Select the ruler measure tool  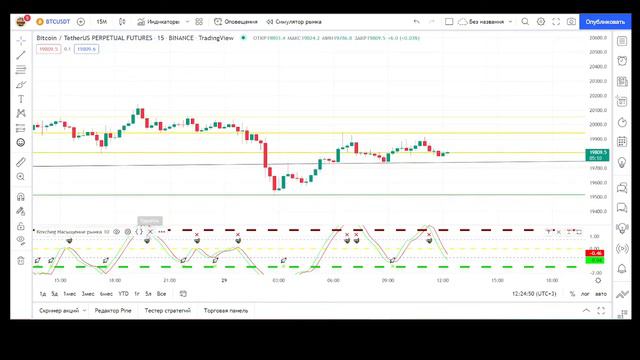pos(21,162)
